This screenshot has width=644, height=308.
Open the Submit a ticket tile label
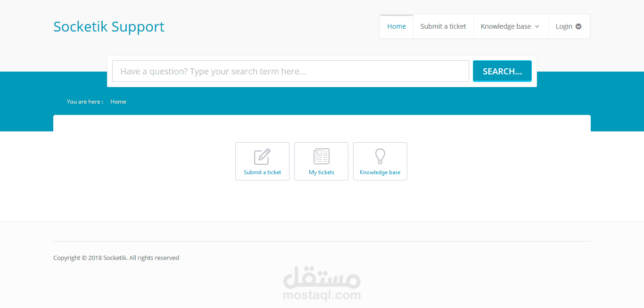(x=262, y=172)
